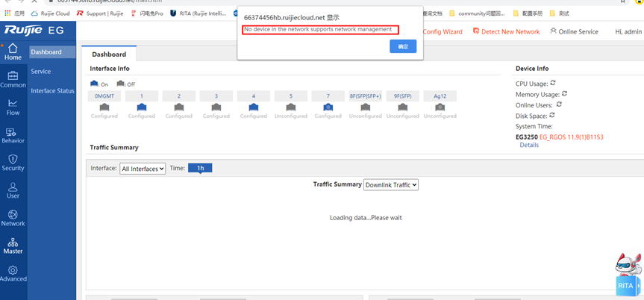Open the 测试 bookmark folder
644x300 pixels.
click(x=560, y=13)
